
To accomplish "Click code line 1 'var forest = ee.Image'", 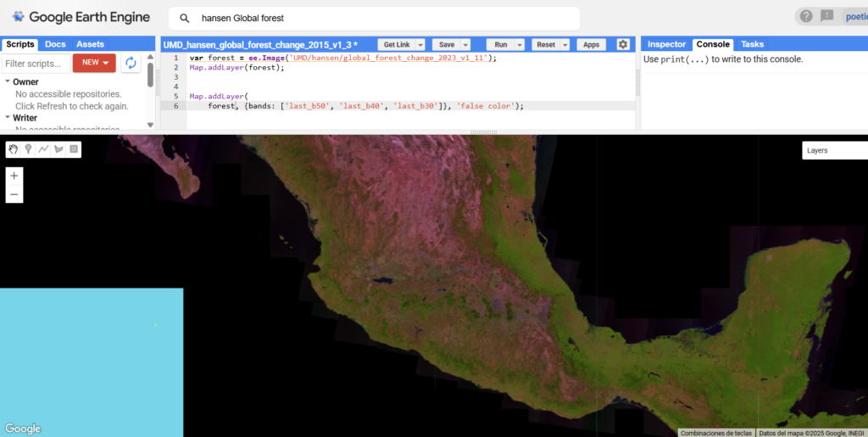I will click(x=343, y=59).
